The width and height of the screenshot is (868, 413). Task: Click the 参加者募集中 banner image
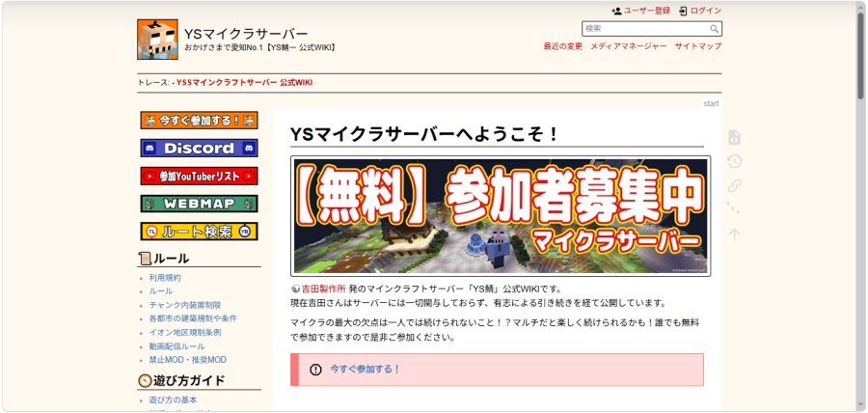tap(501, 216)
